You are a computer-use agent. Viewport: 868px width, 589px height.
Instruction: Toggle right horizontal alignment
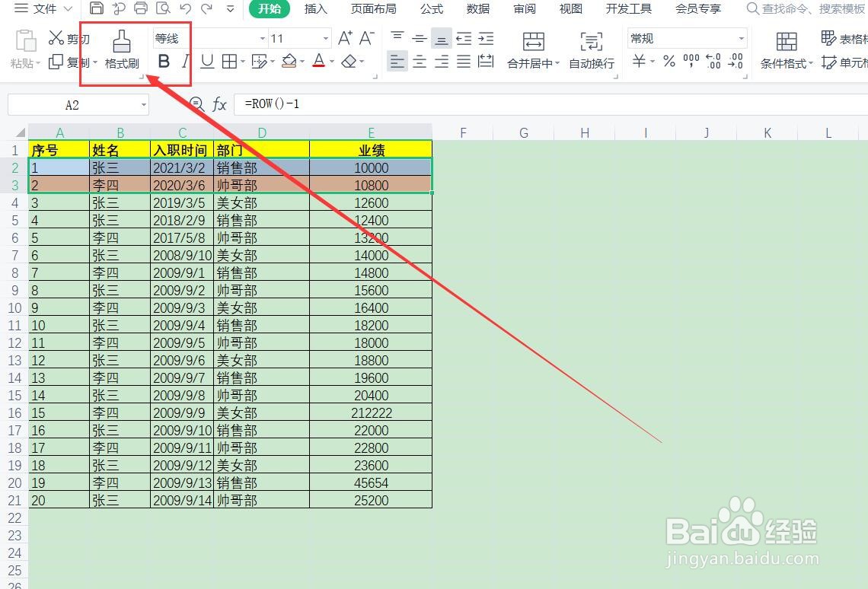point(441,62)
